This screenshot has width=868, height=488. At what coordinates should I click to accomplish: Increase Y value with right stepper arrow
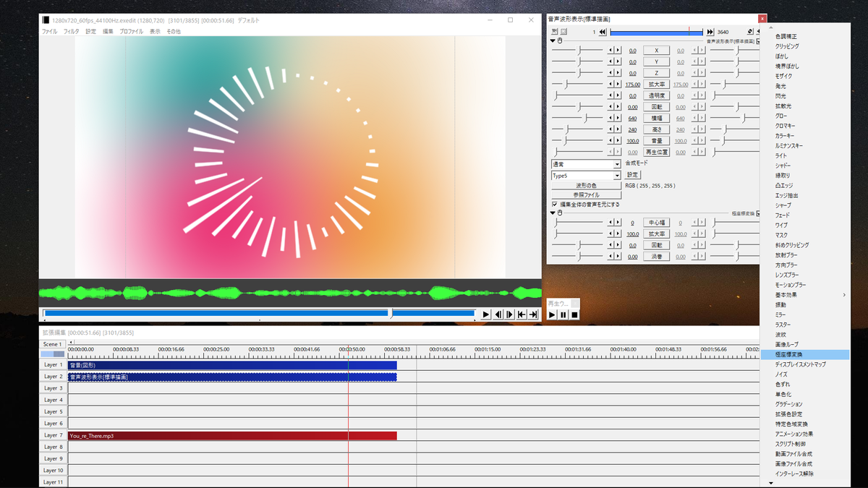pyautogui.click(x=618, y=62)
